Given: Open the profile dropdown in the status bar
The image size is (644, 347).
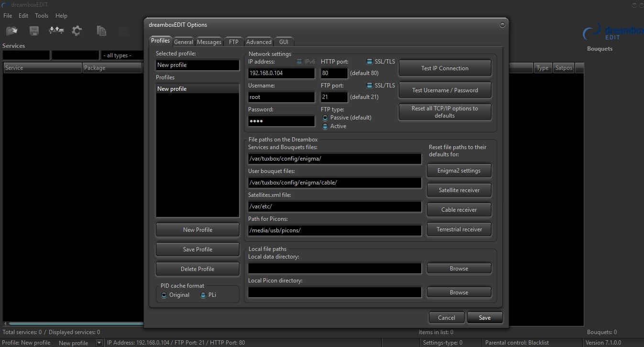Looking at the screenshot, I should click(99, 343).
